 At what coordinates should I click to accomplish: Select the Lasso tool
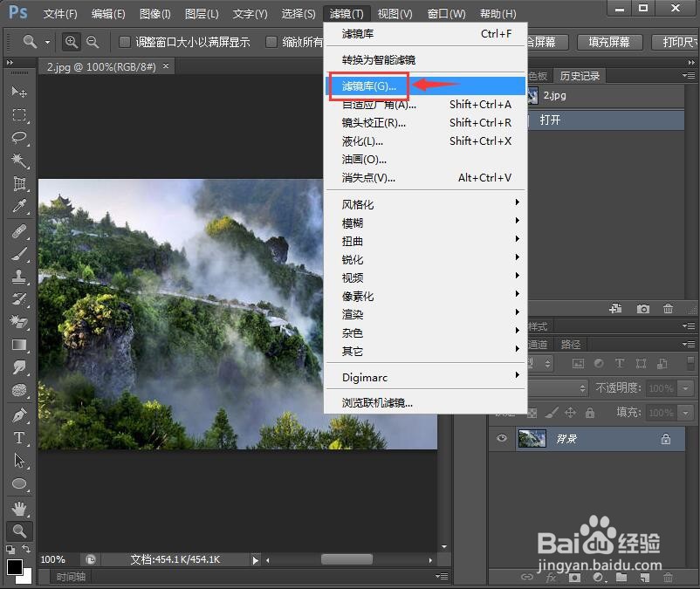coord(18,138)
